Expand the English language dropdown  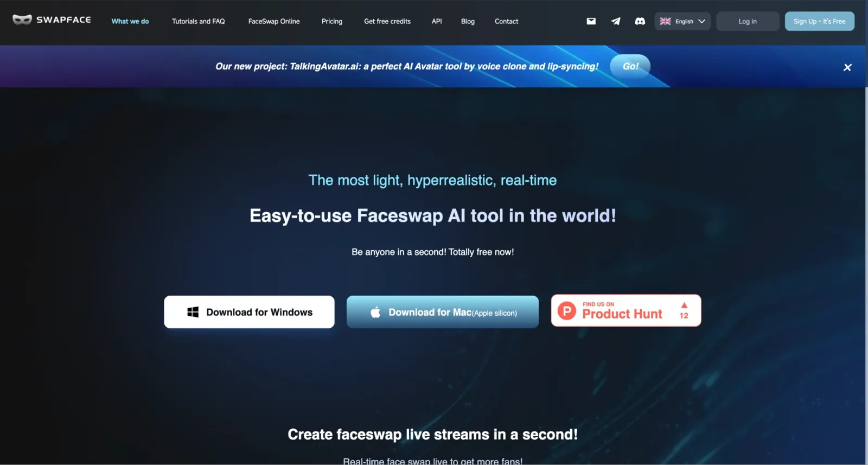[682, 21]
